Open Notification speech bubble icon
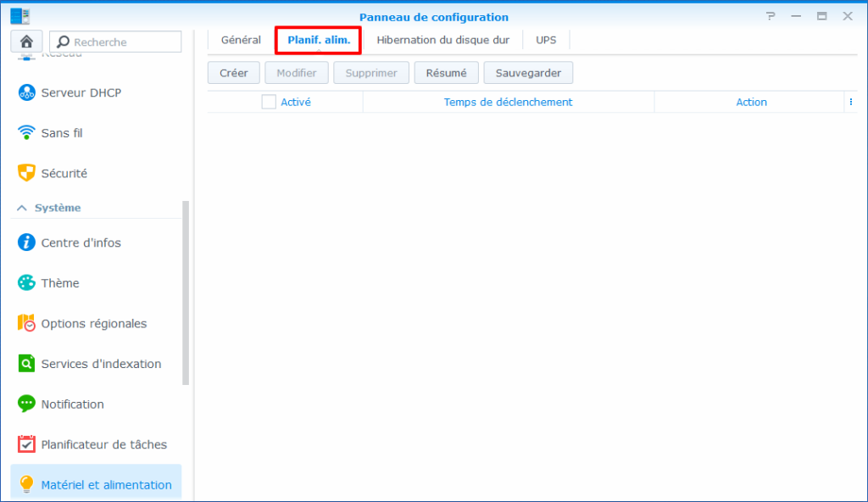 pyautogui.click(x=27, y=404)
